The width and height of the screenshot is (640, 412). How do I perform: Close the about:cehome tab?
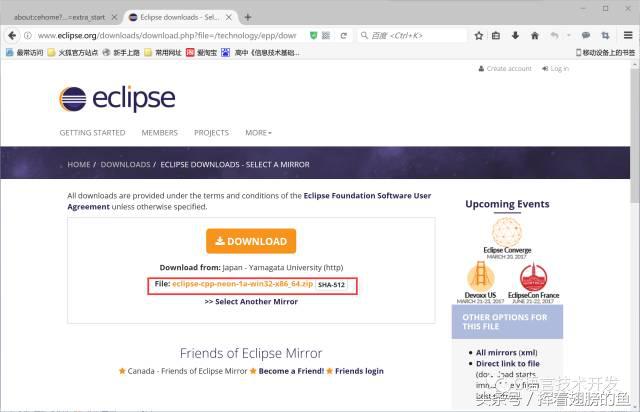(x=115, y=17)
